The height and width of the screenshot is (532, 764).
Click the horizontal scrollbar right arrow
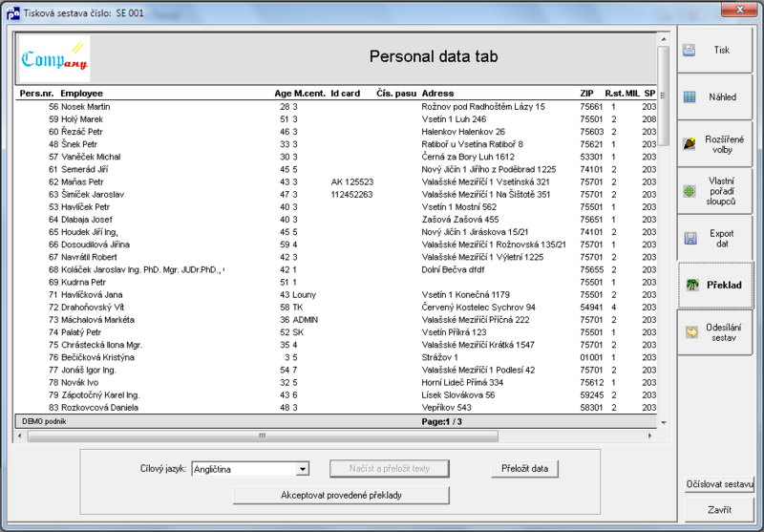pos(650,436)
